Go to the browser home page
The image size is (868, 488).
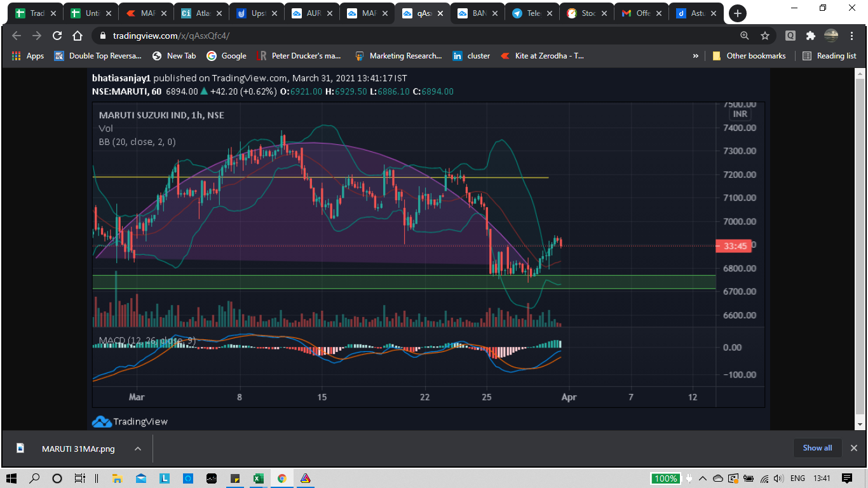coord(78,36)
